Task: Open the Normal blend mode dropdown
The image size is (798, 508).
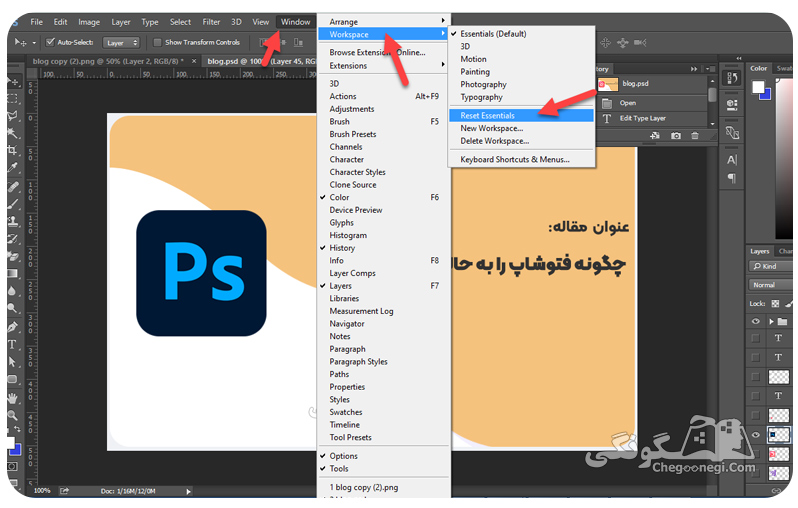Action: pos(770,285)
